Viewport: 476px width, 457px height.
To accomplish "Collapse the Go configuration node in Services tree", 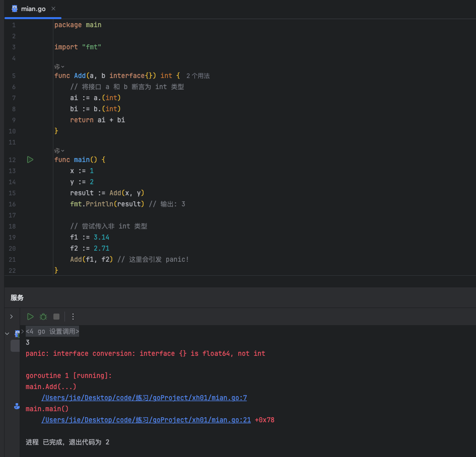I will coord(7,334).
